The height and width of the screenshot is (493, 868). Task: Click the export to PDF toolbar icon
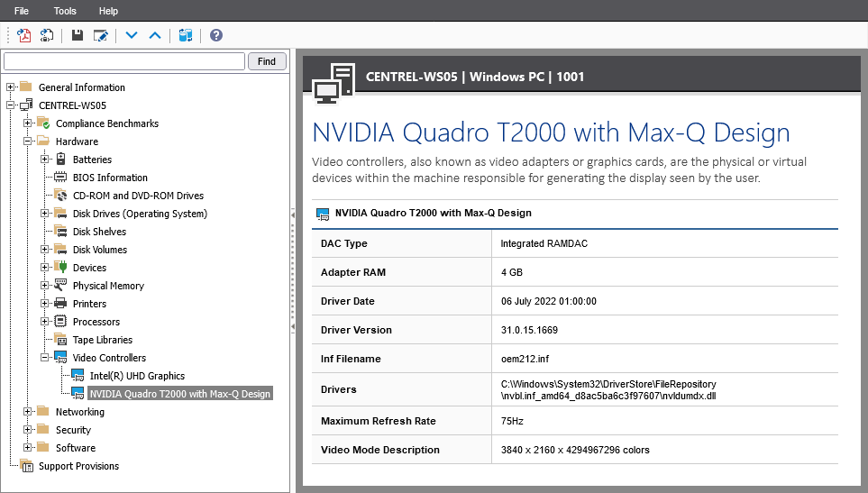[x=23, y=35]
